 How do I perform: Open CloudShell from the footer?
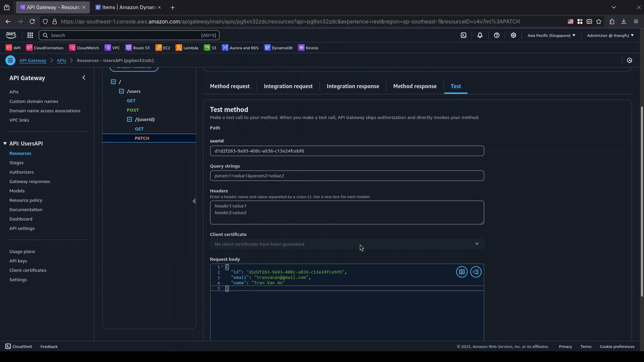tap(19, 347)
